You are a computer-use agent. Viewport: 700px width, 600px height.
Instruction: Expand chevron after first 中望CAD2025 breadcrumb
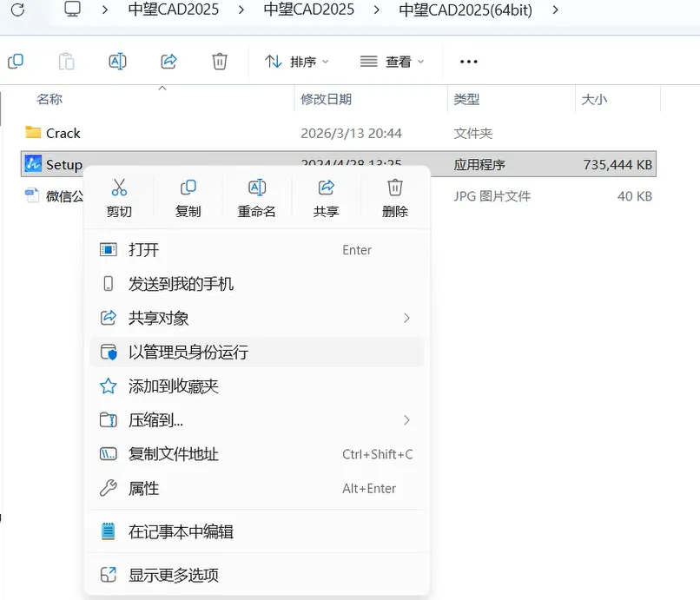click(241, 10)
